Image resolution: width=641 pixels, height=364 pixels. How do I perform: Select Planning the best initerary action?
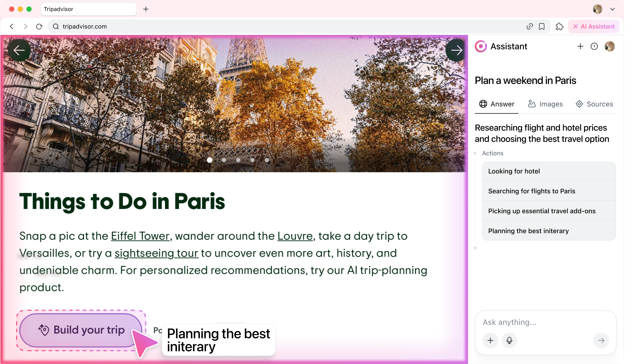pyautogui.click(x=549, y=231)
